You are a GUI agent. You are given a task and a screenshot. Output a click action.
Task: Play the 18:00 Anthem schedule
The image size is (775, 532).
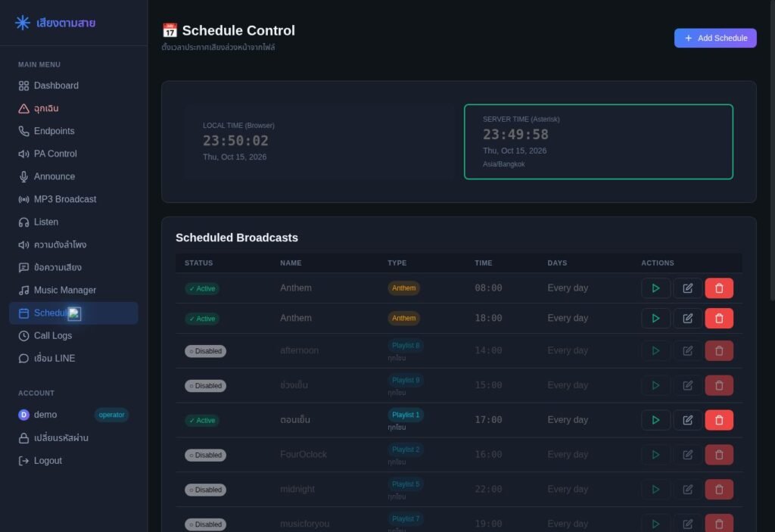(x=655, y=319)
